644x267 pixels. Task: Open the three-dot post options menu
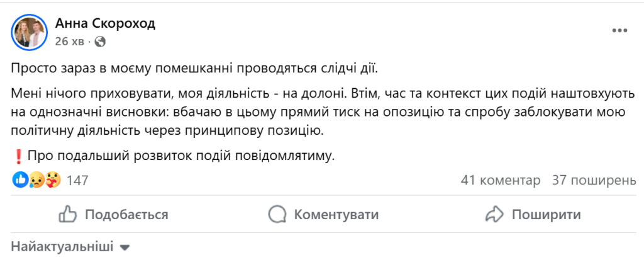point(619,30)
